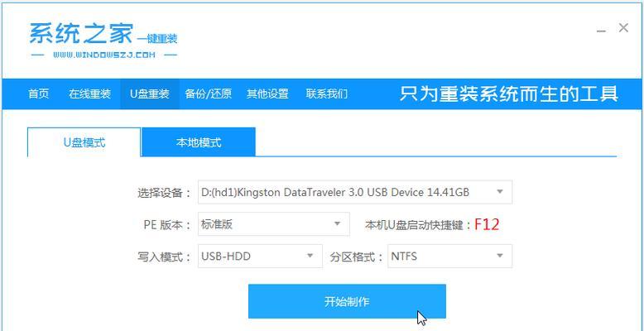Go to 在线重装 section
This screenshot has width=644, height=331.
point(90,94)
